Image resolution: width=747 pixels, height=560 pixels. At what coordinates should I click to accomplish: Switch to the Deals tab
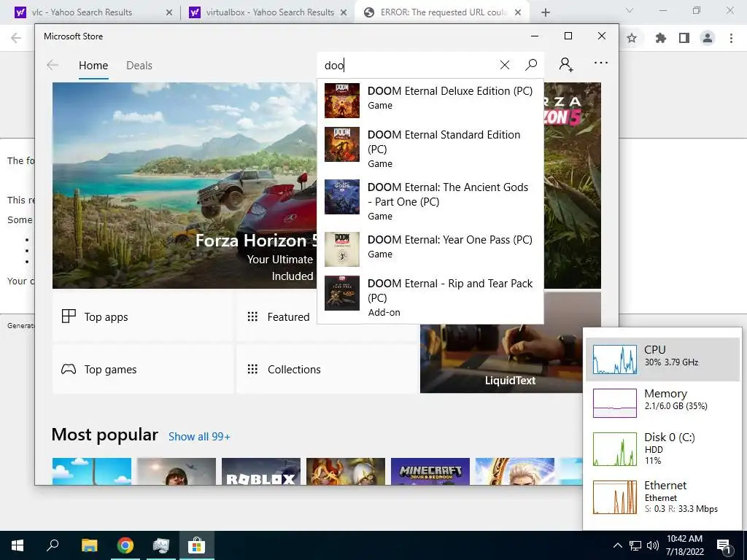point(139,65)
